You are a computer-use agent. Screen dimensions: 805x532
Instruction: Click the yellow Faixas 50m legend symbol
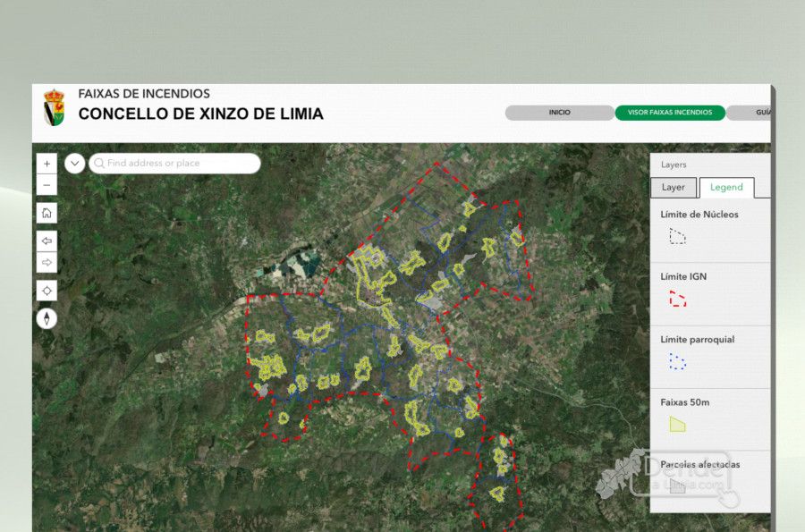click(677, 425)
